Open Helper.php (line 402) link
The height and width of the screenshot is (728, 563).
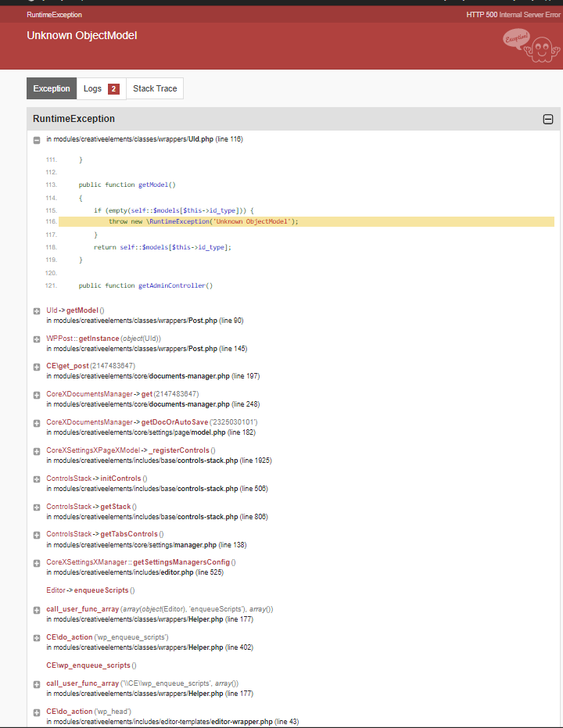pyautogui.click(x=150, y=647)
